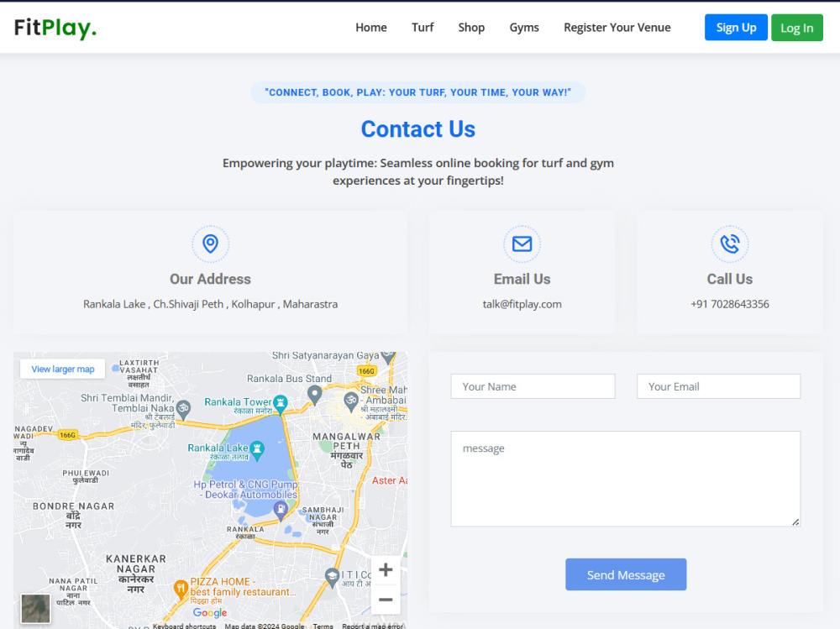Click the 'Connect, Book, Play' tagline badge
The image size is (840, 629).
tap(417, 92)
